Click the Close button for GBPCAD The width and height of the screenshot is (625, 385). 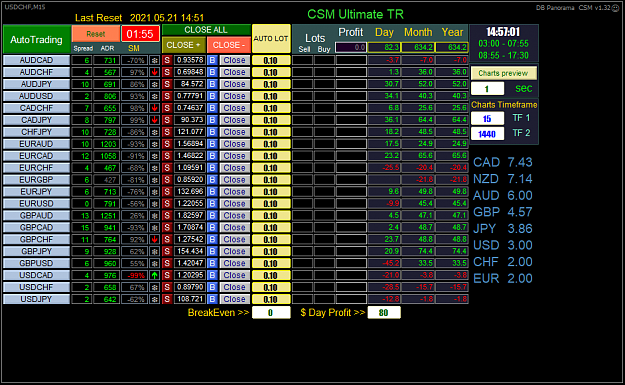[x=234, y=228]
